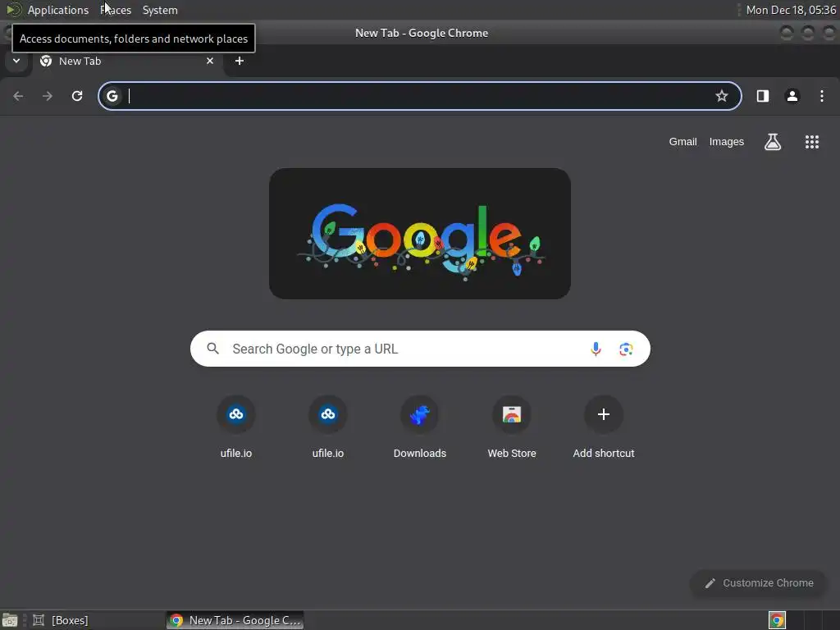Open the System menu
This screenshot has height=630, width=840.
coord(160,10)
